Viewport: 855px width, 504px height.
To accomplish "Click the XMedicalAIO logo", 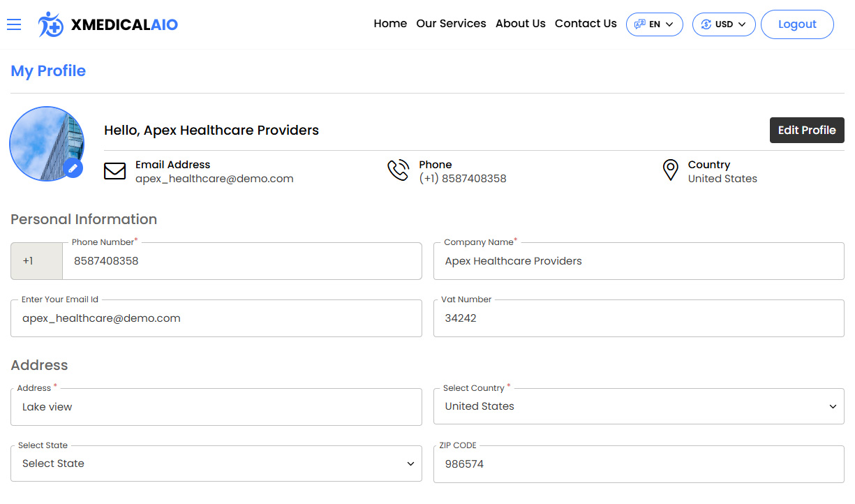I will point(108,24).
